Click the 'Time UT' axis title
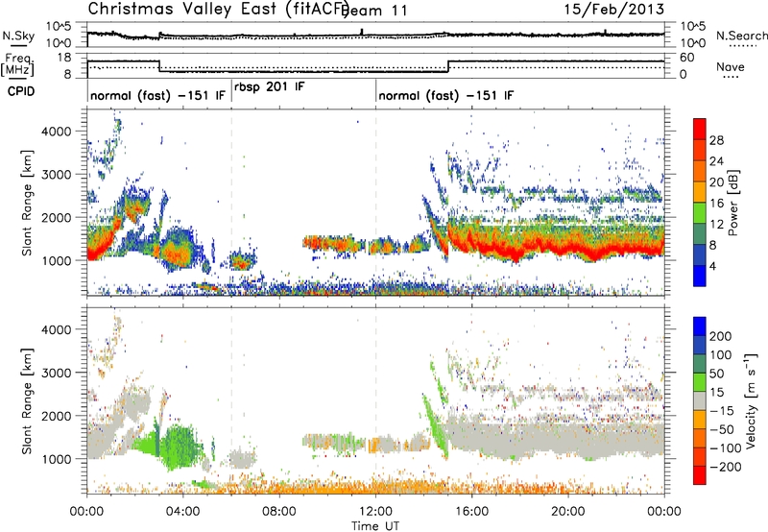Image resolution: width=768 pixels, height=532 pixels. coord(375,525)
